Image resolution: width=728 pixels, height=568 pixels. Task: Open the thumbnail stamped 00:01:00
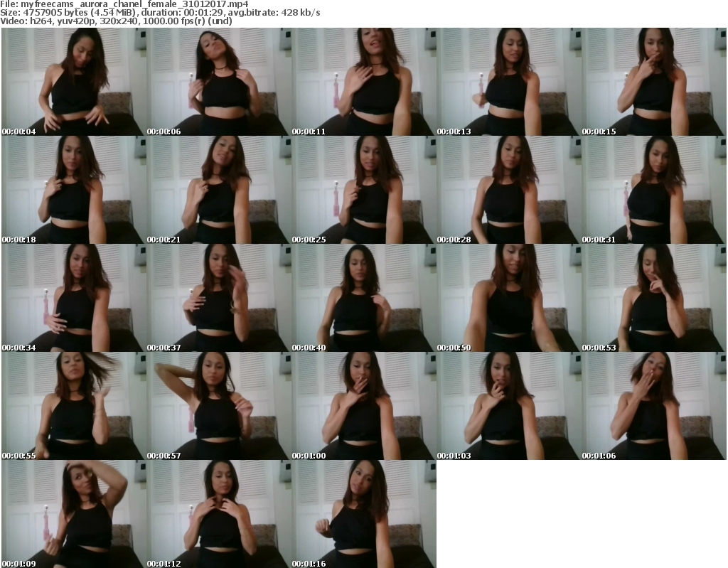pyautogui.click(x=364, y=406)
